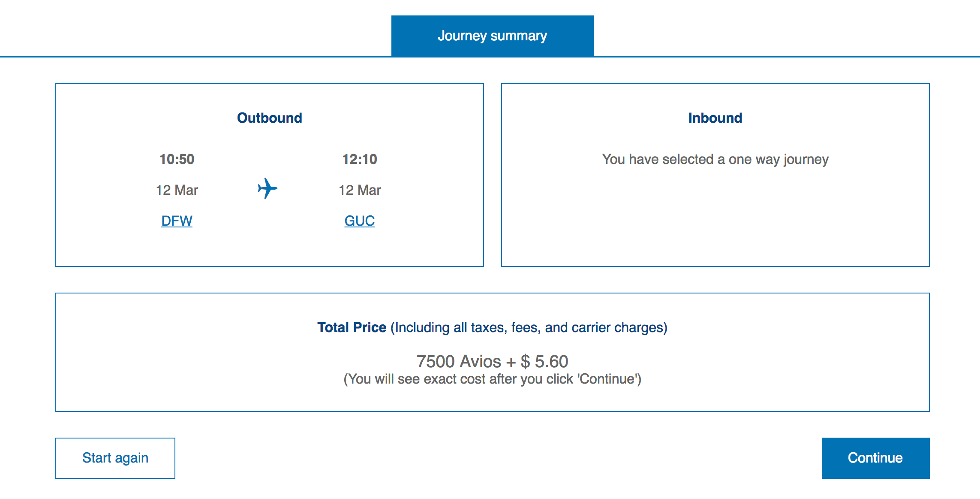Click the exact cost note under the price
This screenshot has height=499, width=980.
click(x=492, y=379)
